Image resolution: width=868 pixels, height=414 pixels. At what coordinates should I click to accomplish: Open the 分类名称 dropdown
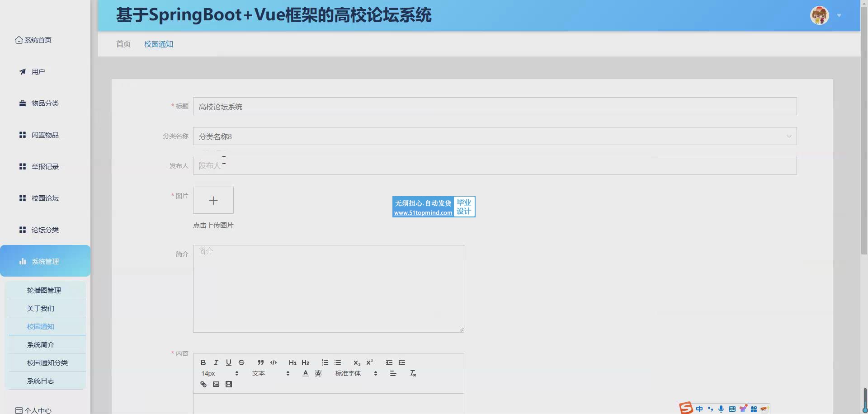pos(495,136)
